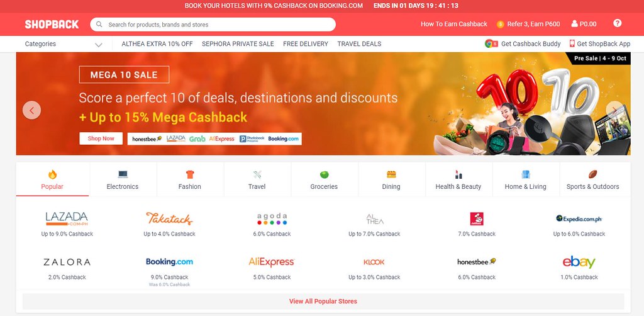The image size is (644, 316).
Task: Open the Jollibee store logo
Action: click(x=477, y=218)
